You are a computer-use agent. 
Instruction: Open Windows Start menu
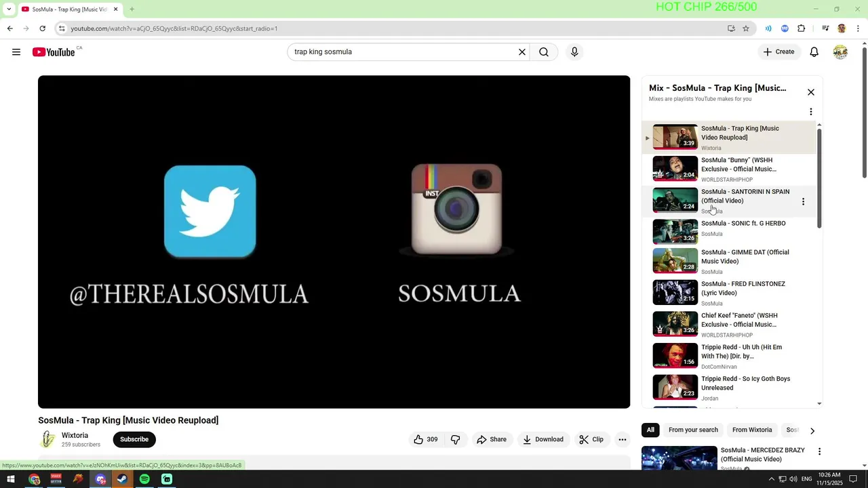(11, 479)
